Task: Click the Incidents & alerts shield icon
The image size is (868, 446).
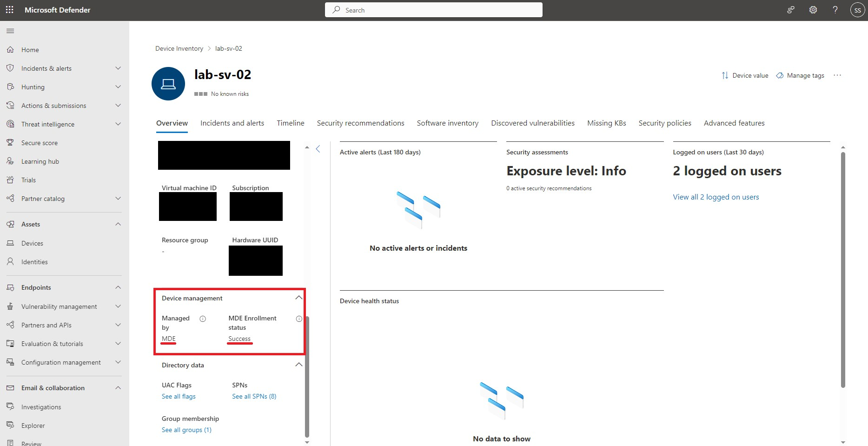Action: pyautogui.click(x=10, y=68)
